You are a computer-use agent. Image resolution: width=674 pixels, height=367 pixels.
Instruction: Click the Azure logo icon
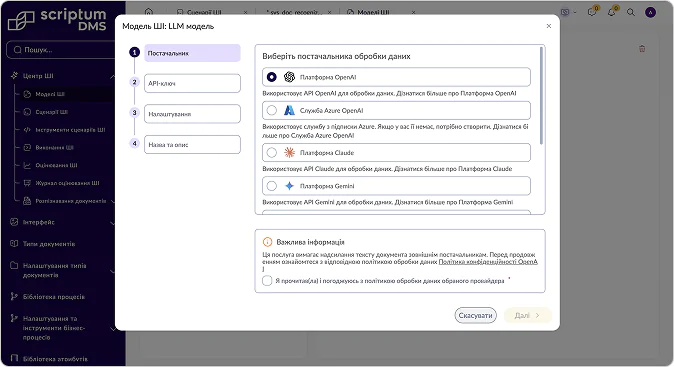[x=289, y=110]
